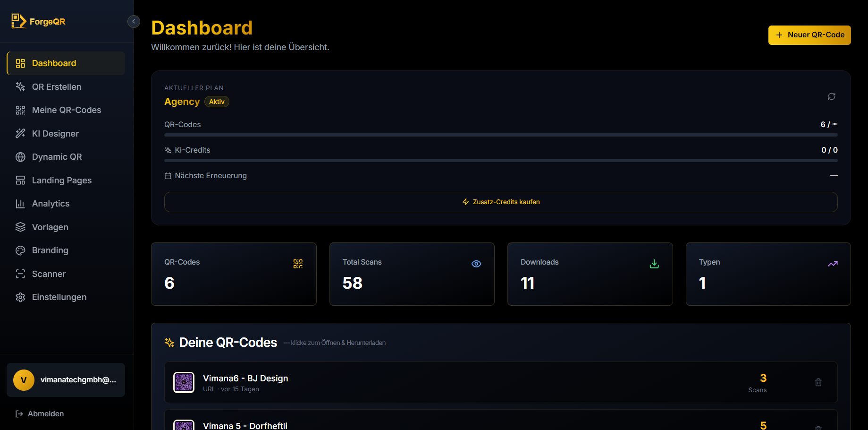Screen dimensions: 868x430
Task: Open the Vimana 5 - Dorfheftli entry
Action: click(501, 420)
